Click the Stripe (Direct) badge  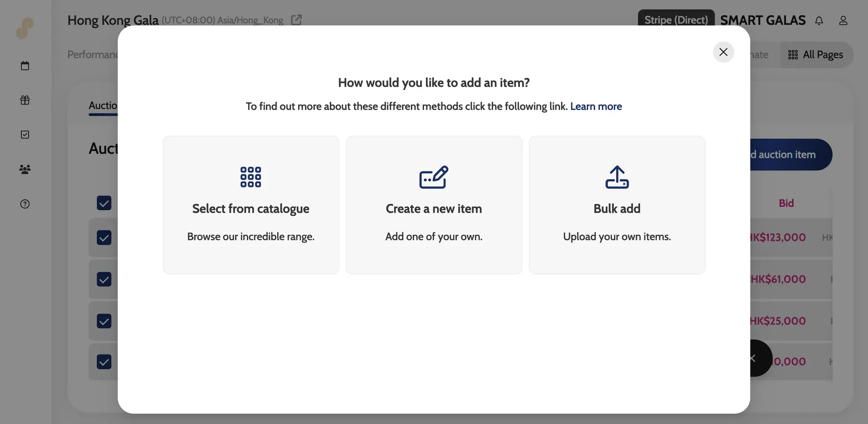coord(676,19)
